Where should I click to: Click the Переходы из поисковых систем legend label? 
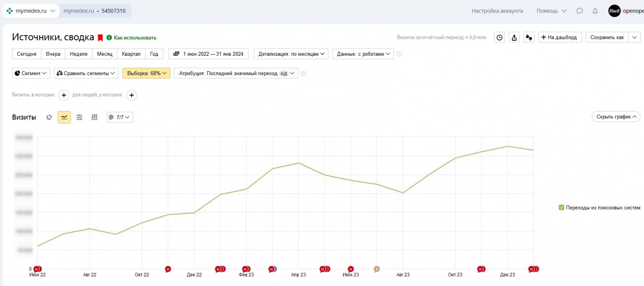tap(603, 208)
